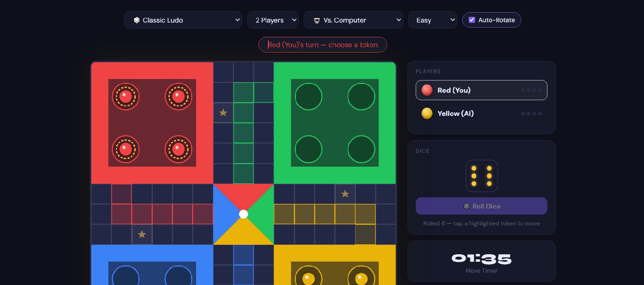Viewport: 644px width, 285px height.
Task: Select the top-left red token in base
Action: pos(126,97)
